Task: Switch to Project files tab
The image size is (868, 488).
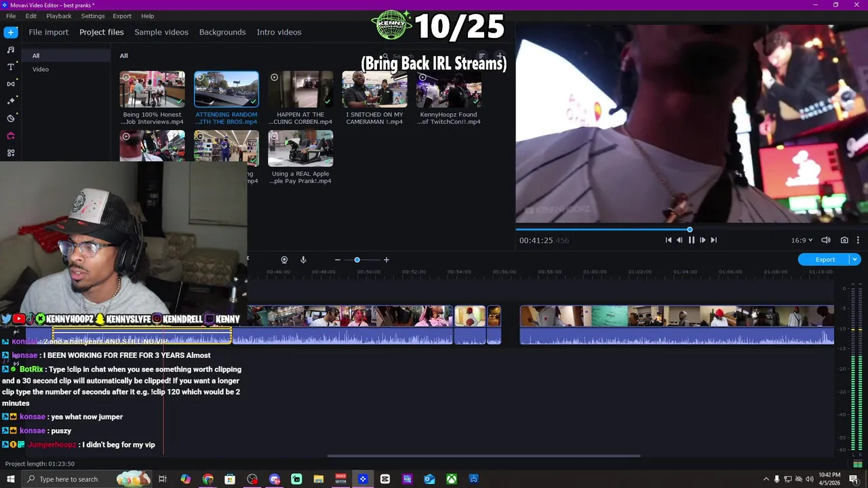Action: point(102,32)
